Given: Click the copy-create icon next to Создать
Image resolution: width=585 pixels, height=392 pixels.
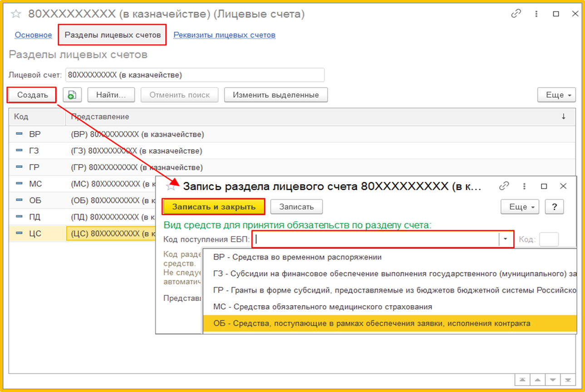Looking at the screenshot, I should point(72,95).
